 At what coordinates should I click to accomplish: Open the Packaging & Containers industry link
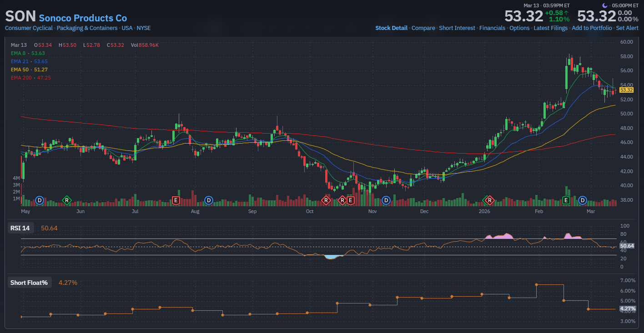pos(87,28)
